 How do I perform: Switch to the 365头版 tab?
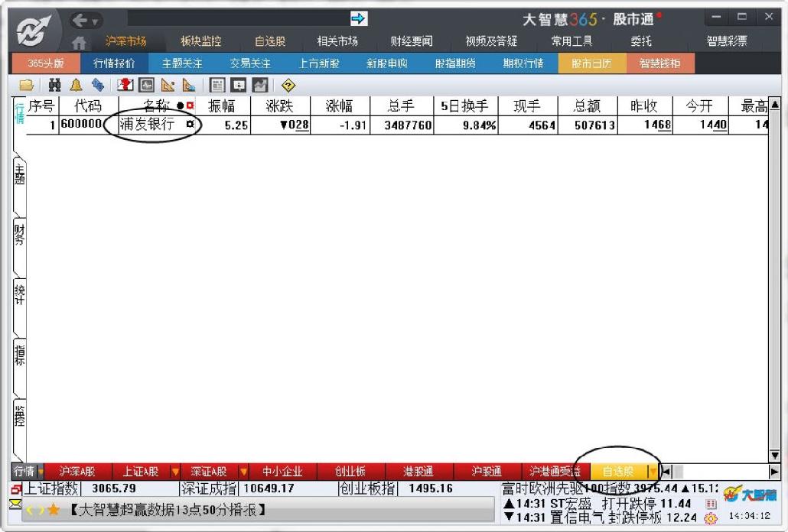[x=45, y=63]
